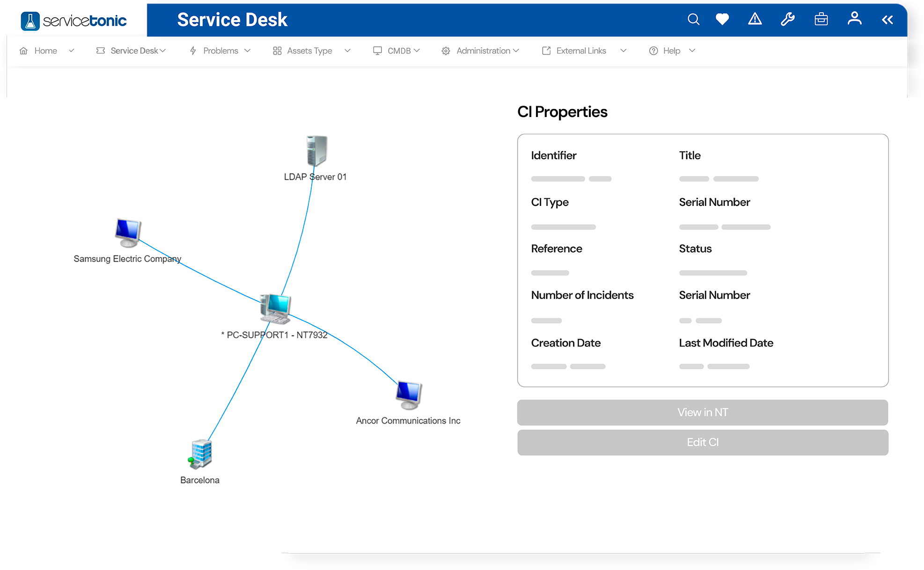This screenshot has width=924, height=570.
Task: Click the servicetonic brand wordmark
Action: coord(85,21)
